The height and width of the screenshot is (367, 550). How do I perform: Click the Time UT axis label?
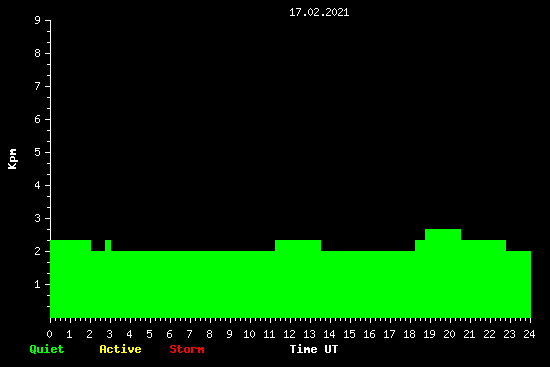[x=314, y=349]
